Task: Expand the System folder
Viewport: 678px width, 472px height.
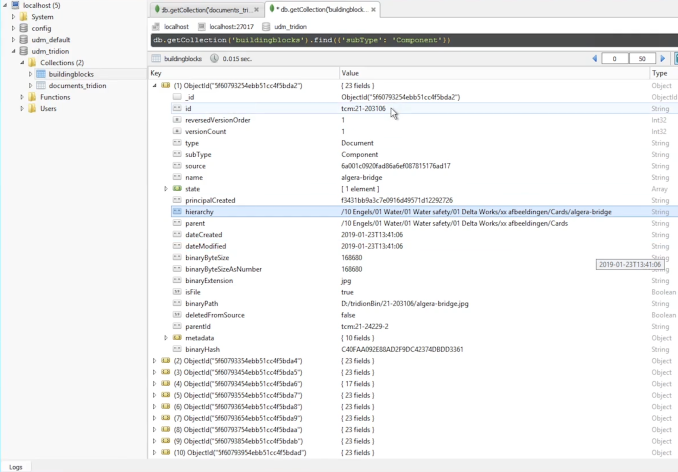Action: [x=13, y=17]
